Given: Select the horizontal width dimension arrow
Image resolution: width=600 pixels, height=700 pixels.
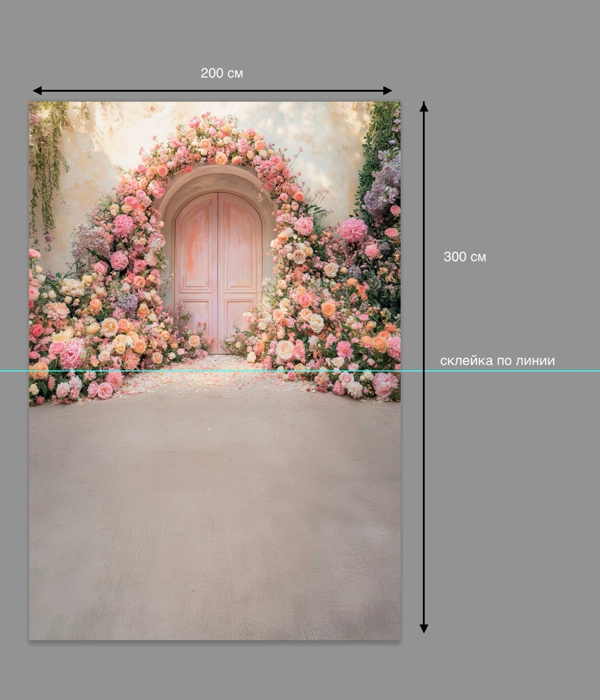Looking at the screenshot, I should pyautogui.click(x=212, y=91).
